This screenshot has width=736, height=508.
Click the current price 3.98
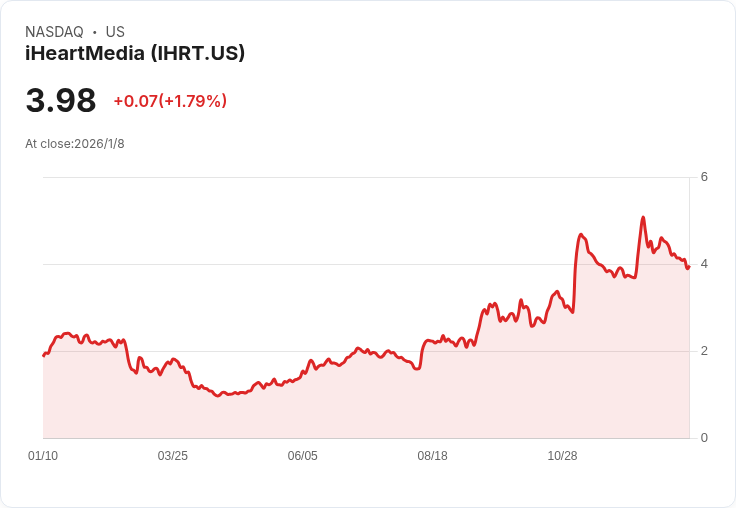[x=61, y=100]
